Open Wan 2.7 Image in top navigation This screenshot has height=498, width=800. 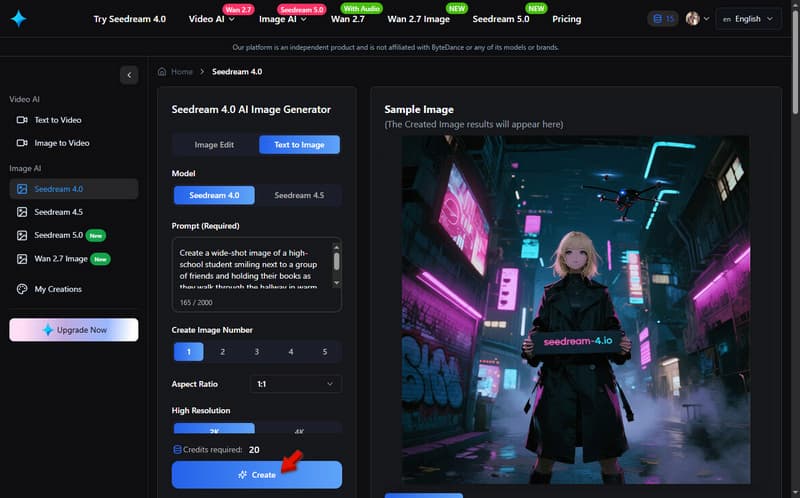[418, 19]
